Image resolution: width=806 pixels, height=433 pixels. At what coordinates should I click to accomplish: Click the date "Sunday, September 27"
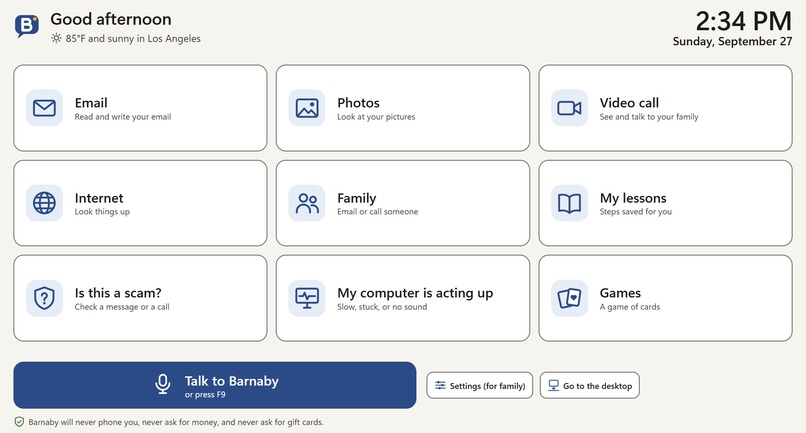coord(732,42)
